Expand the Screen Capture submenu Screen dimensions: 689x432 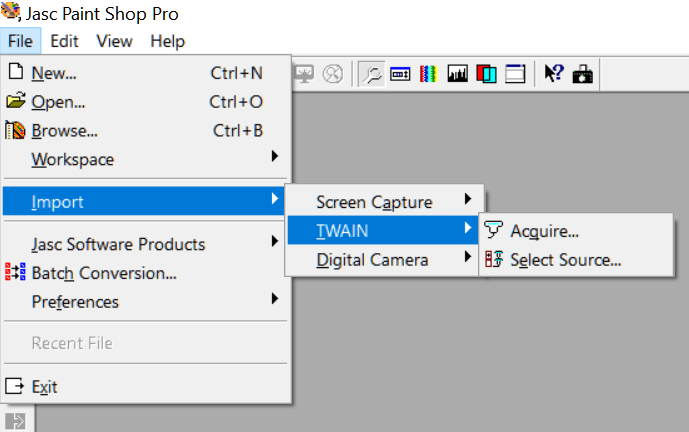point(383,202)
